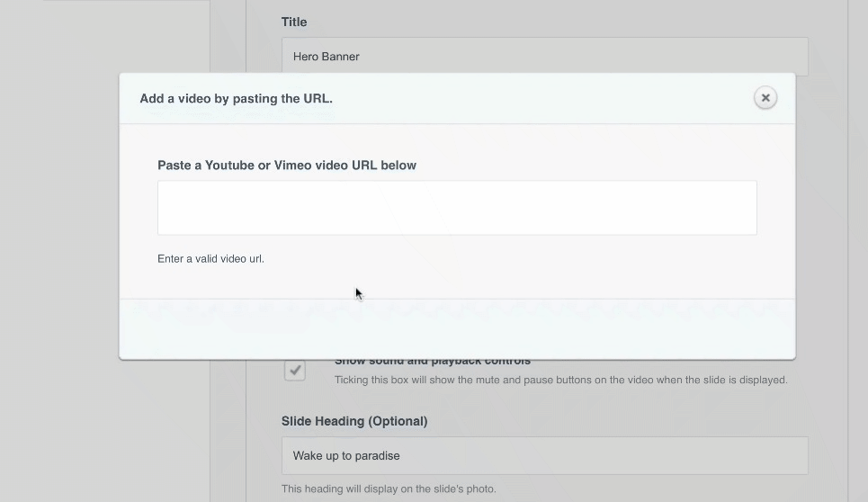Click the 'This heading will display' hint text

tap(389, 489)
